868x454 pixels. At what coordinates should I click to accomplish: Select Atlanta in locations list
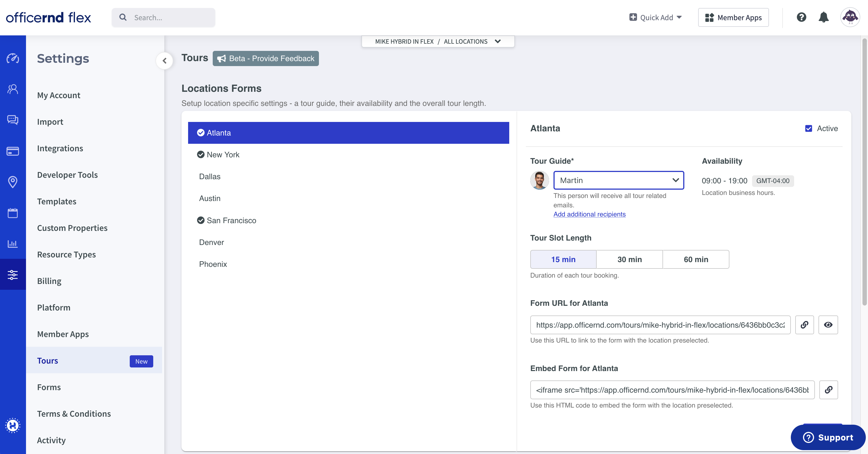coord(349,133)
